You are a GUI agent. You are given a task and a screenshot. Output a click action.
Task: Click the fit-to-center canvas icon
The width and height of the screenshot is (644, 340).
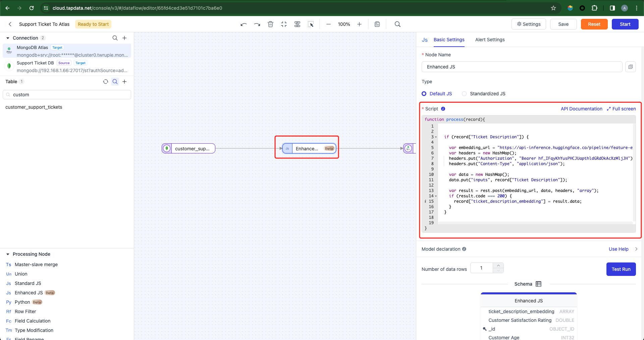pyautogui.click(x=284, y=24)
